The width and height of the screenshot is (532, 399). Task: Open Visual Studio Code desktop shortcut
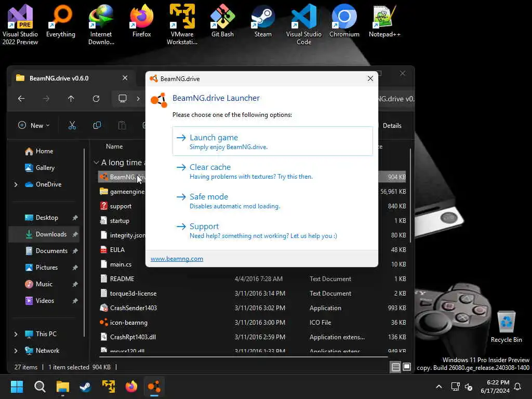(x=303, y=24)
